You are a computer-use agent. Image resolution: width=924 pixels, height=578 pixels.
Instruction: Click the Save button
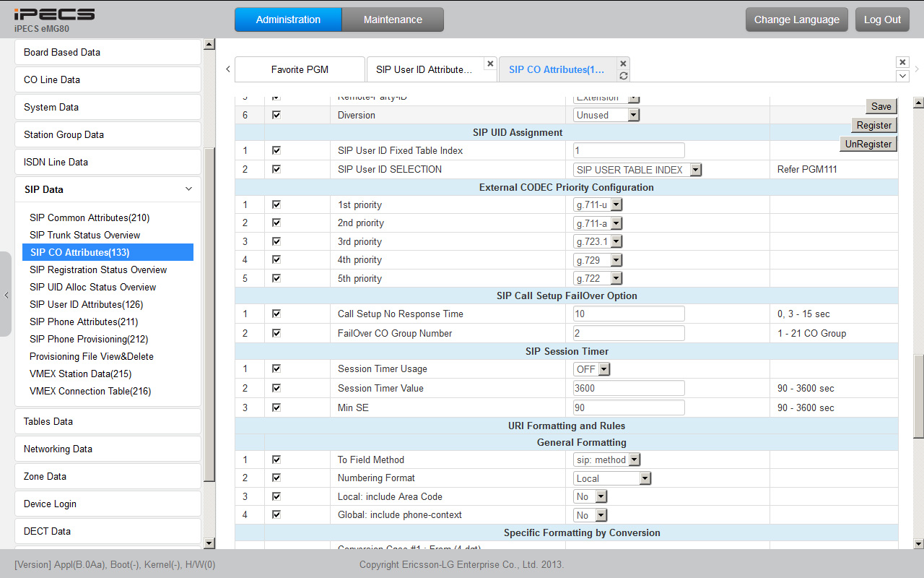(x=881, y=106)
